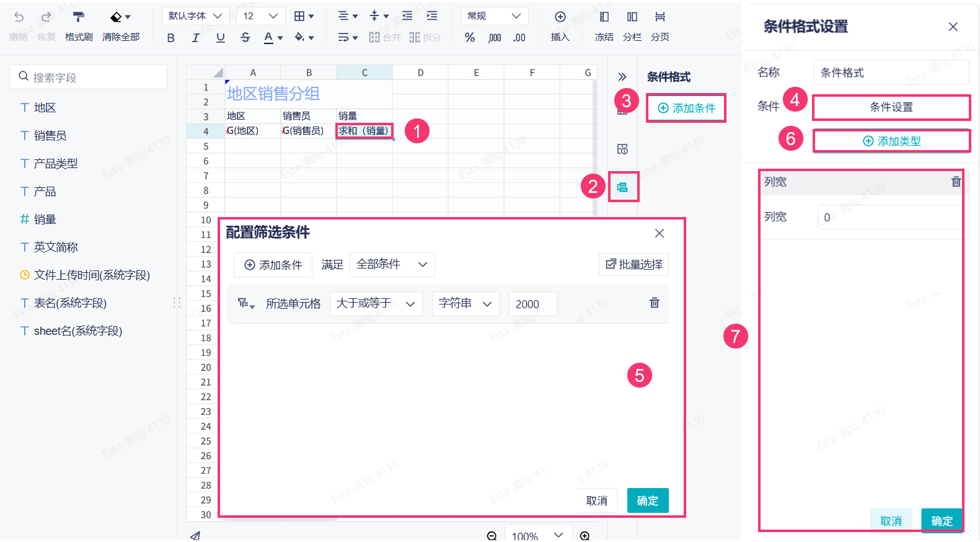The image size is (980, 542).
Task: Click the zoom out magnifier icon
Action: [x=492, y=536]
